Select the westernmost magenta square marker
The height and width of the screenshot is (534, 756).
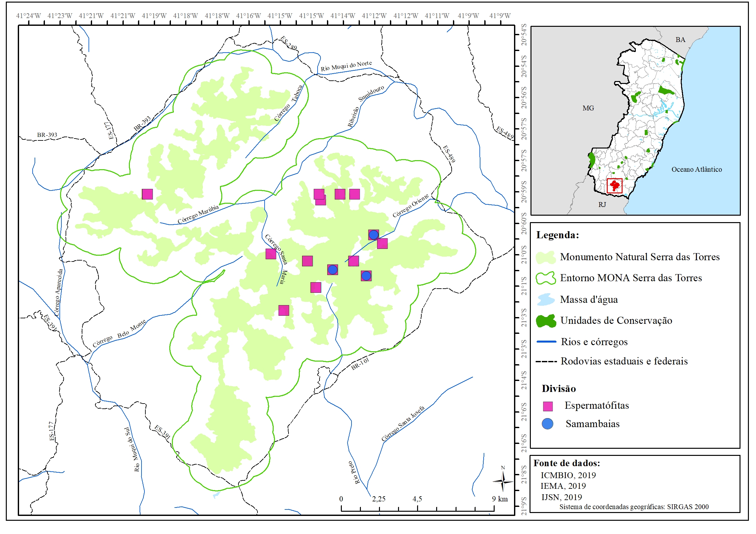click(147, 194)
